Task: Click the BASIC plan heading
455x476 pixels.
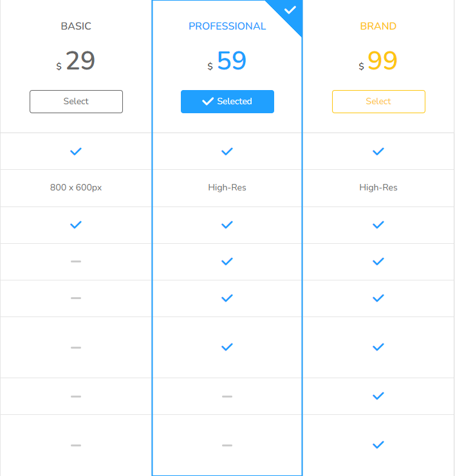Action: coord(76,26)
